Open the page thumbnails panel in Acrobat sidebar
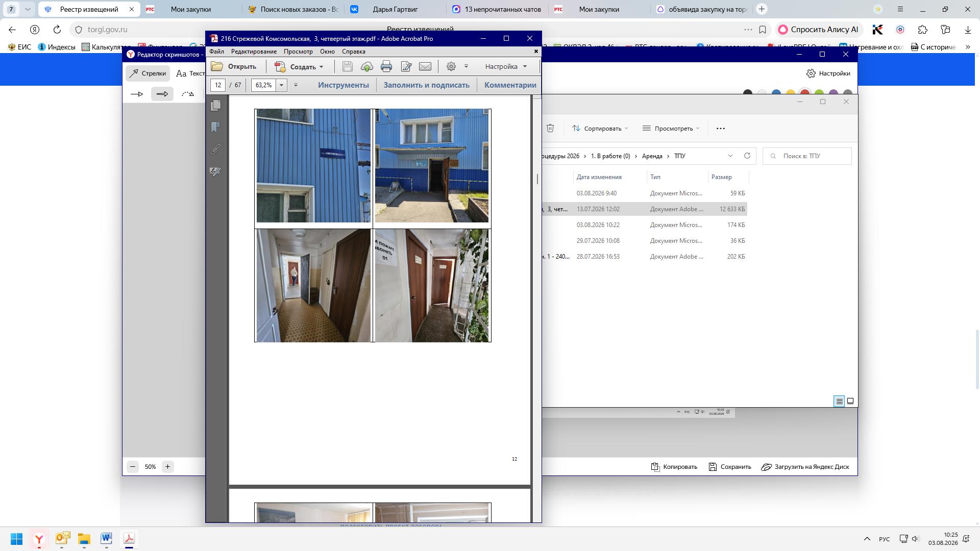This screenshot has height=551, width=980. [x=216, y=105]
